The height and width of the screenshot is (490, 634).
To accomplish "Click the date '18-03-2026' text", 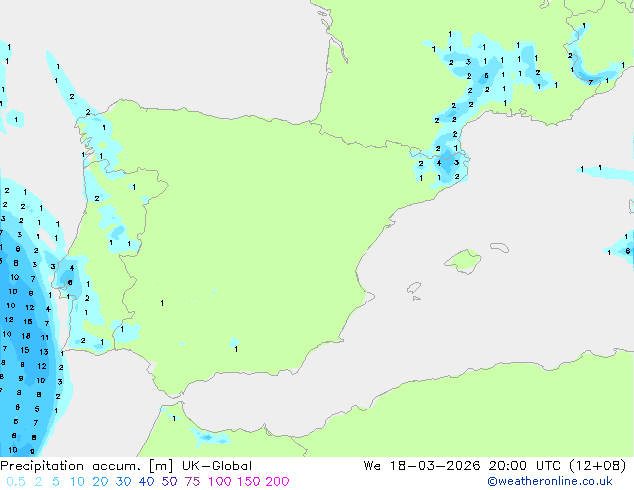I will (435, 466).
